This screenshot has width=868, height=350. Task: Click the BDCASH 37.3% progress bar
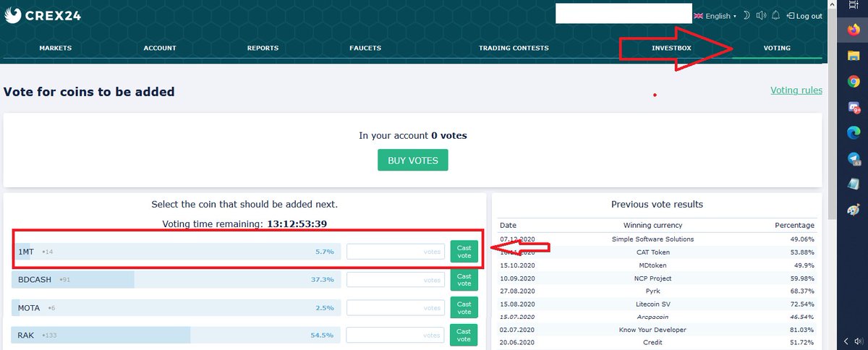(x=176, y=279)
